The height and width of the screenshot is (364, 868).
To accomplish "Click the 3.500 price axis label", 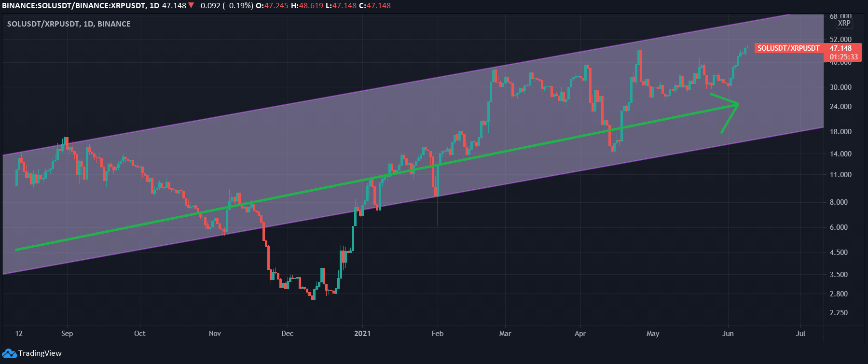I will click(839, 275).
